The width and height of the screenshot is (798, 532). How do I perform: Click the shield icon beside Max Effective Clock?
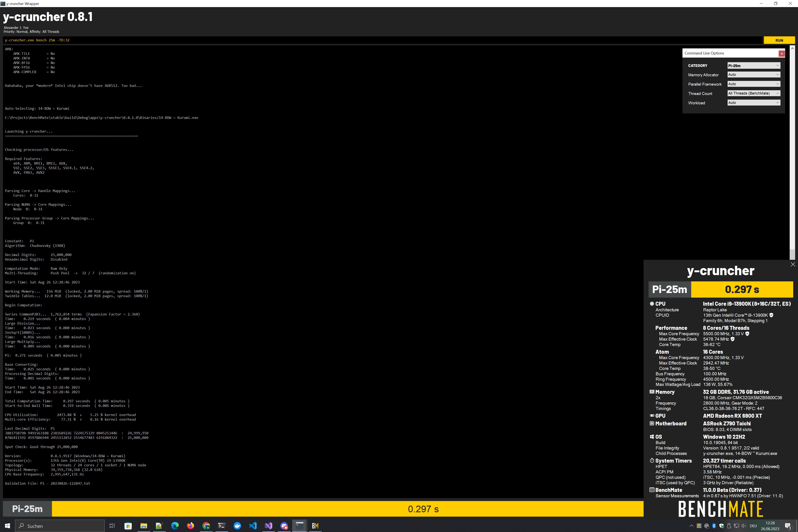(x=733, y=339)
